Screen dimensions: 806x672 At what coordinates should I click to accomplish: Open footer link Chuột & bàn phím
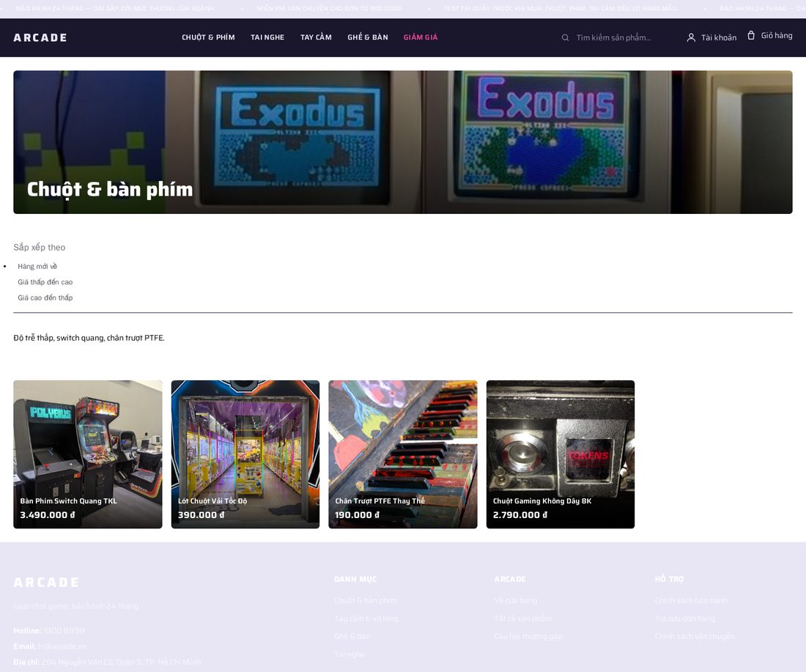pyautogui.click(x=366, y=600)
